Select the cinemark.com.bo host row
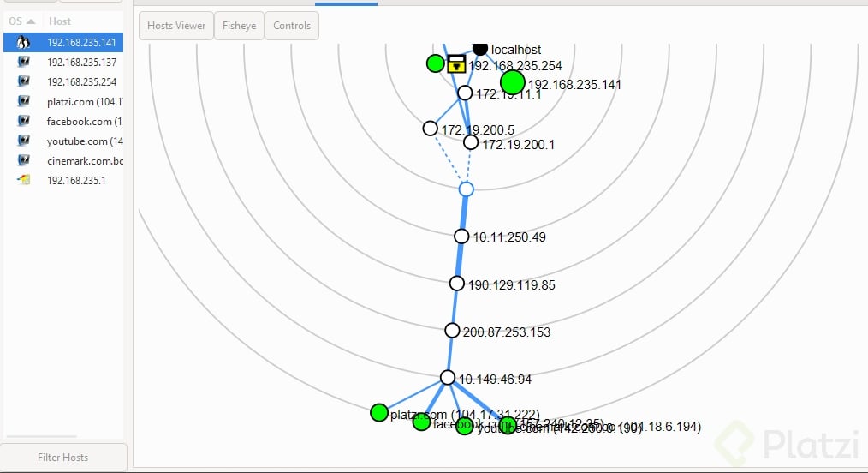Screen dimensions: 868x473 (x=63, y=160)
